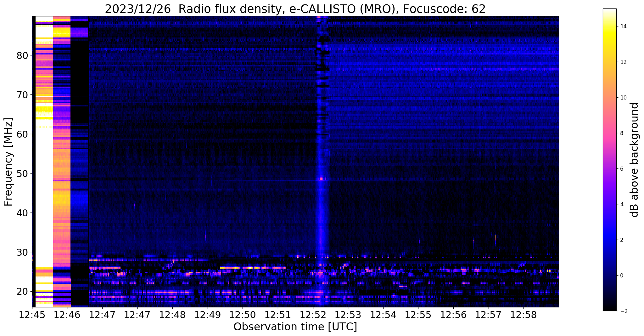Image resolution: width=644 pixels, height=336 pixels.
Task: Click the "dB above background" colorbar label
Action: point(635,160)
